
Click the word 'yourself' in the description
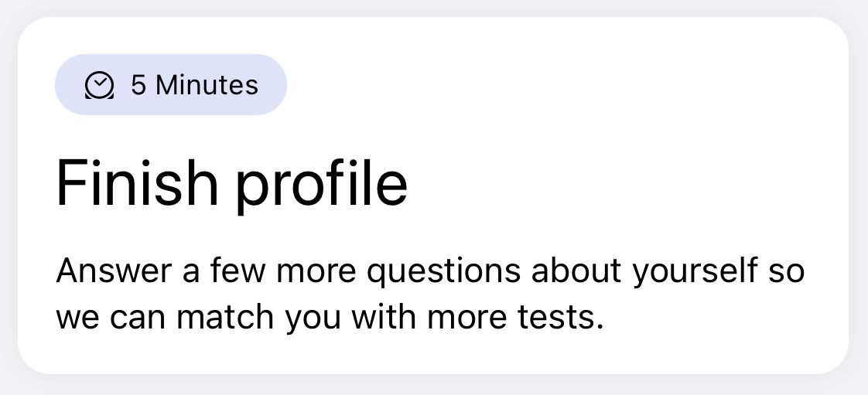[695, 271]
